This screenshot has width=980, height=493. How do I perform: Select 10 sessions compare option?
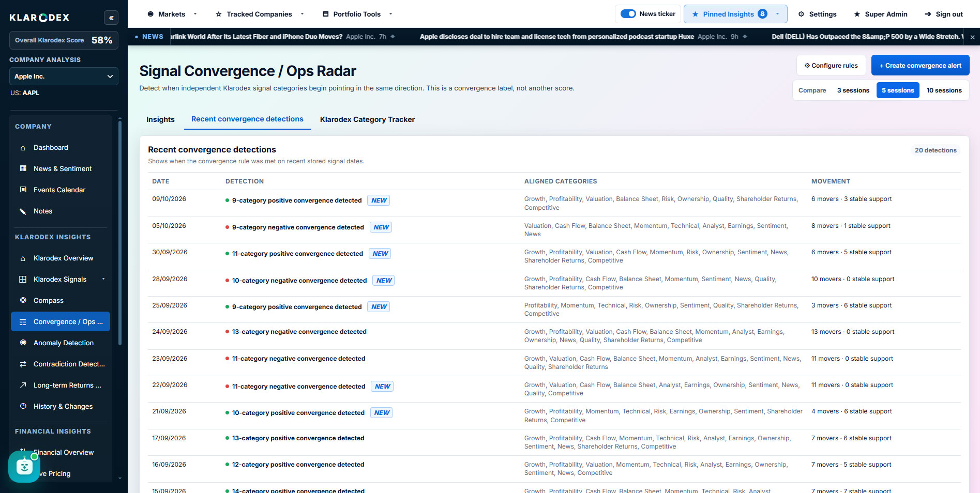(x=944, y=90)
